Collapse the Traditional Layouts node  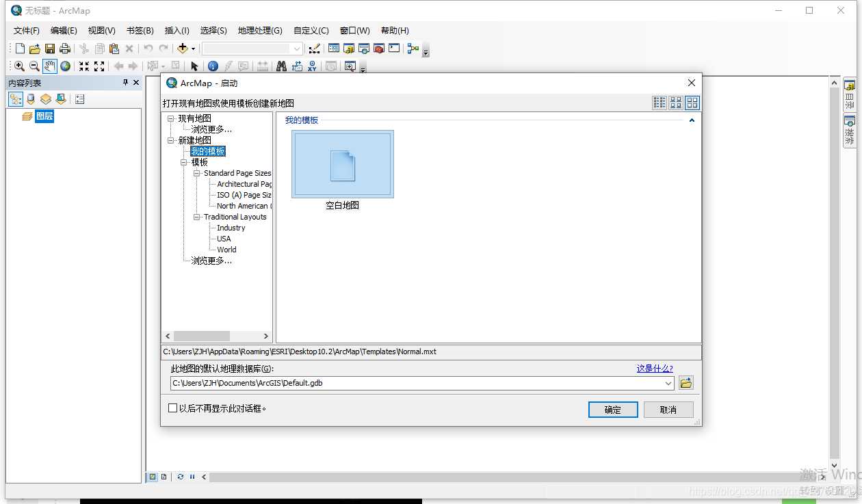pyautogui.click(x=197, y=217)
